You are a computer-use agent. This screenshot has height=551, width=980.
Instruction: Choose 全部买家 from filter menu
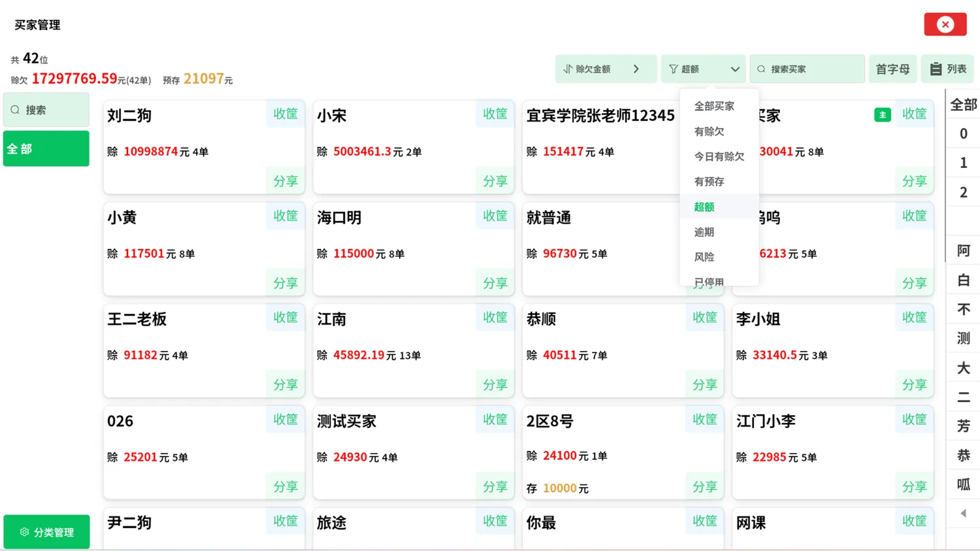(719, 106)
